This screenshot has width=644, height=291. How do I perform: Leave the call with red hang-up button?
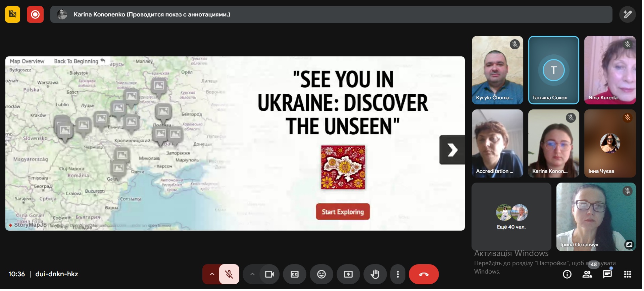point(424,275)
